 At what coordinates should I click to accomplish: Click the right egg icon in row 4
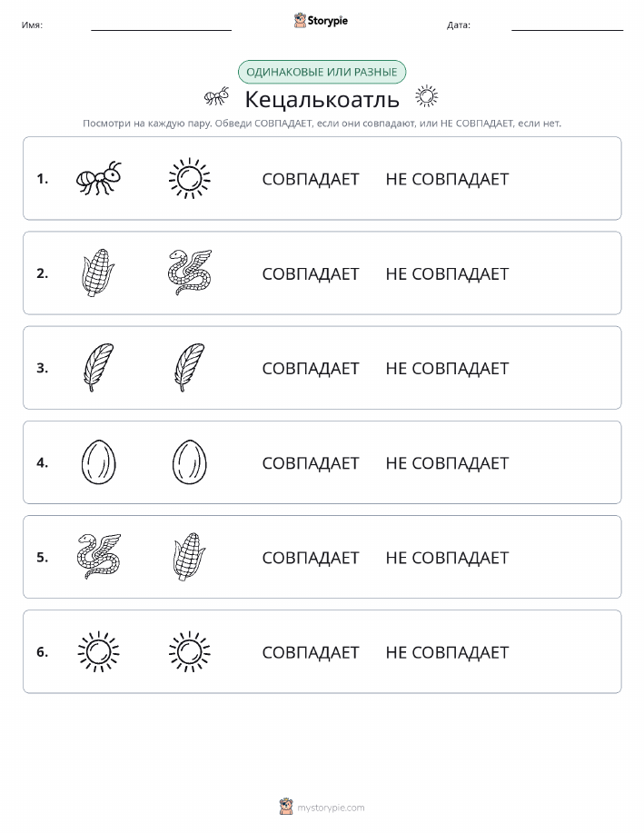(190, 462)
